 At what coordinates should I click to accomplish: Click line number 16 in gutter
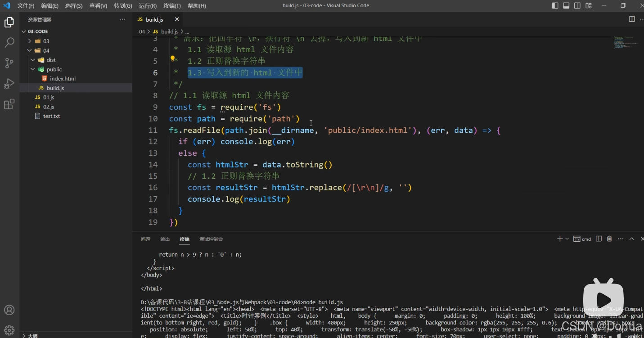coord(153,188)
